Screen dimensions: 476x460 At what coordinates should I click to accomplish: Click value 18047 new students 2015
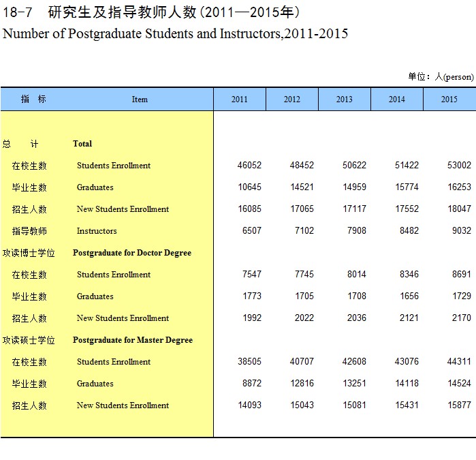pyautogui.click(x=459, y=209)
